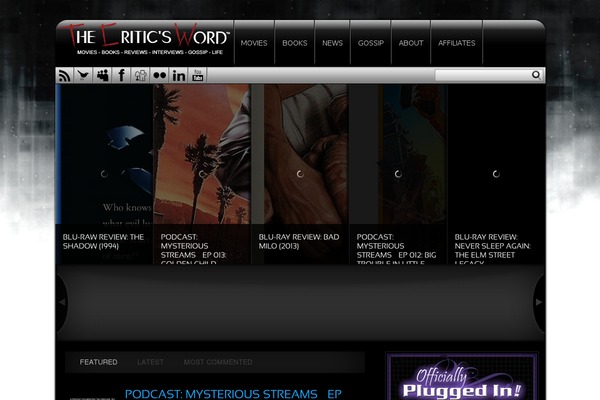Open The Shadow (1994) review slide
This screenshot has width=600, height=400.
click(104, 174)
